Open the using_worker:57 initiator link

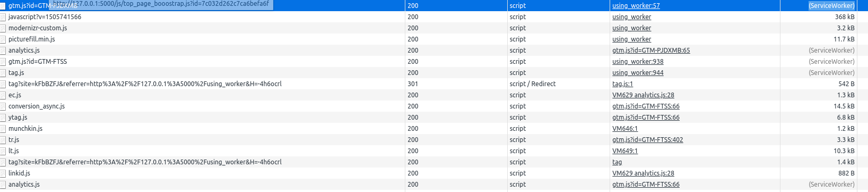(636, 6)
